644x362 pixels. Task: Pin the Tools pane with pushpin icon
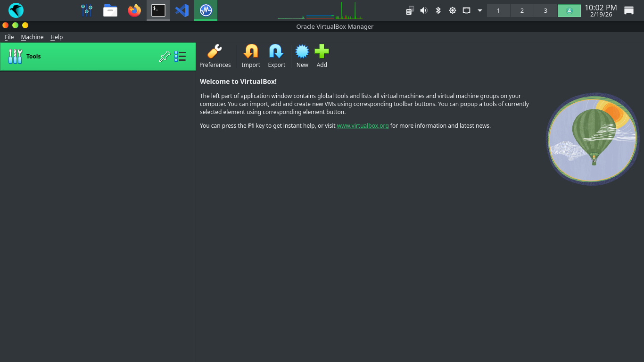(x=165, y=57)
